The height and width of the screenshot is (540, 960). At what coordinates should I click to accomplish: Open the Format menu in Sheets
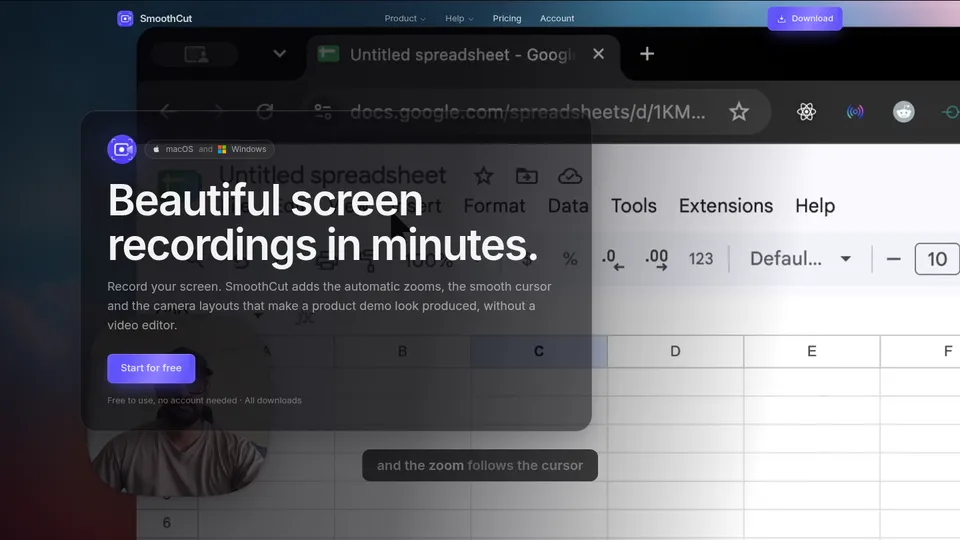[494, 206]
